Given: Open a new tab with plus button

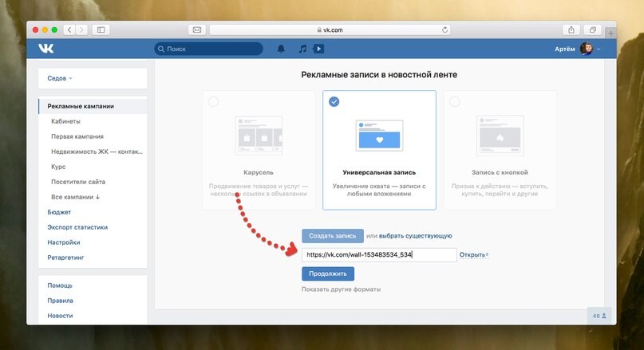Looking at the screenshot, I should click(x=610, y=33).
